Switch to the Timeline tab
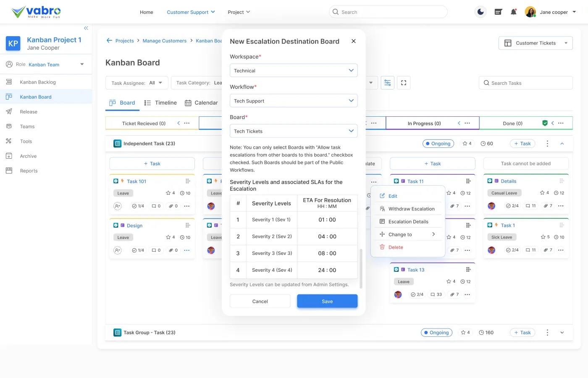Screen dimensions: 588x378 (x=160, y=103)
